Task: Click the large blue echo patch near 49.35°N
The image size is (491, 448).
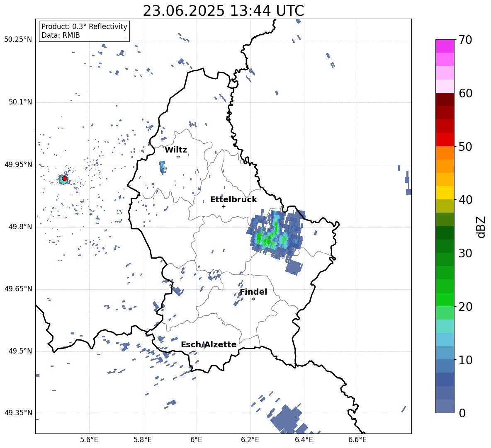Action: 287,419
